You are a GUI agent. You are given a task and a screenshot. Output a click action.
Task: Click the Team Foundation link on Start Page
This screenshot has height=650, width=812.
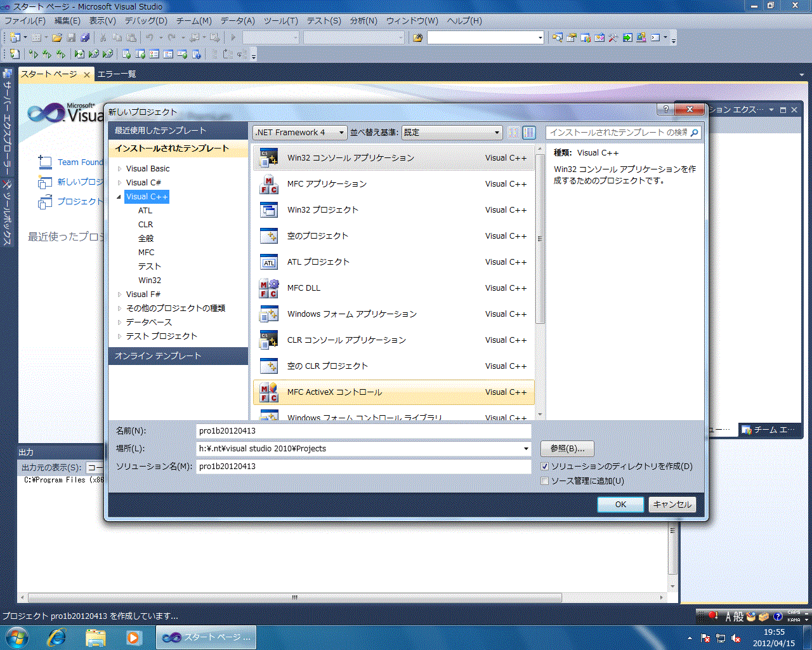coord(79,162)
